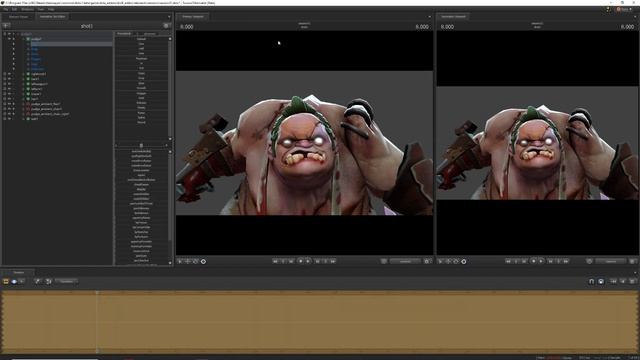This screenshot has width=640, height=360.
Task: Toggle the eye visibility for leftweapon1
Action: click(9, 84)
